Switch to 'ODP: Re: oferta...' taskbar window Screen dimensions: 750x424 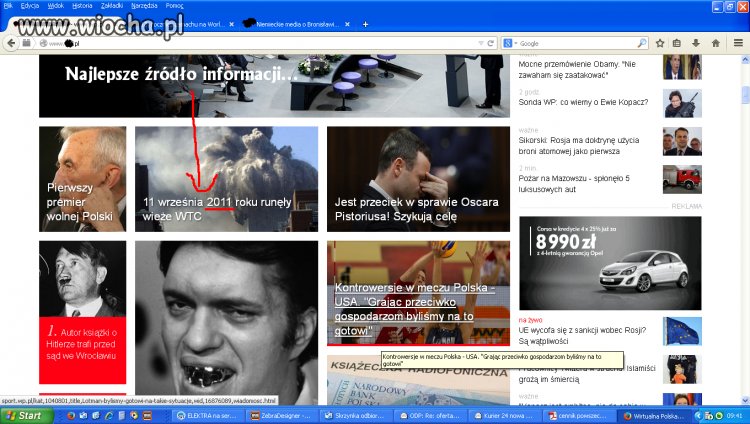coord(430,415)
